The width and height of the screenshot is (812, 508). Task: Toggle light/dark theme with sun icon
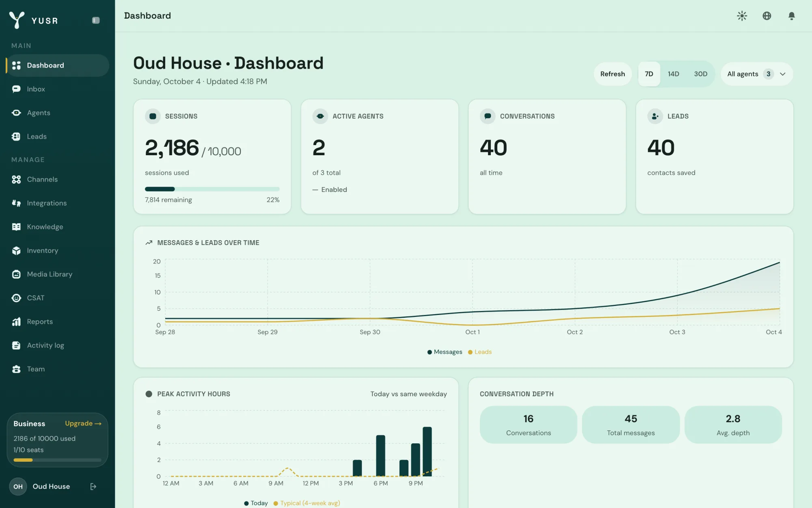(742, 16)
